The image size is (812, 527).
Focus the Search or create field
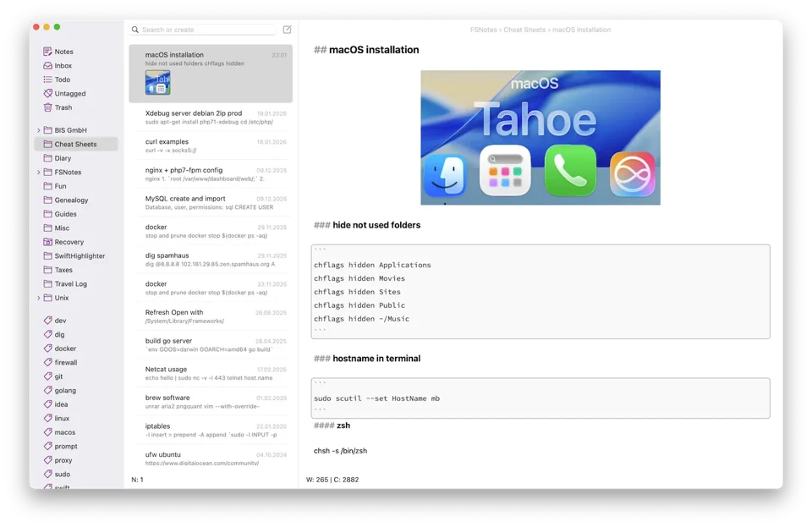pos(203,30)
